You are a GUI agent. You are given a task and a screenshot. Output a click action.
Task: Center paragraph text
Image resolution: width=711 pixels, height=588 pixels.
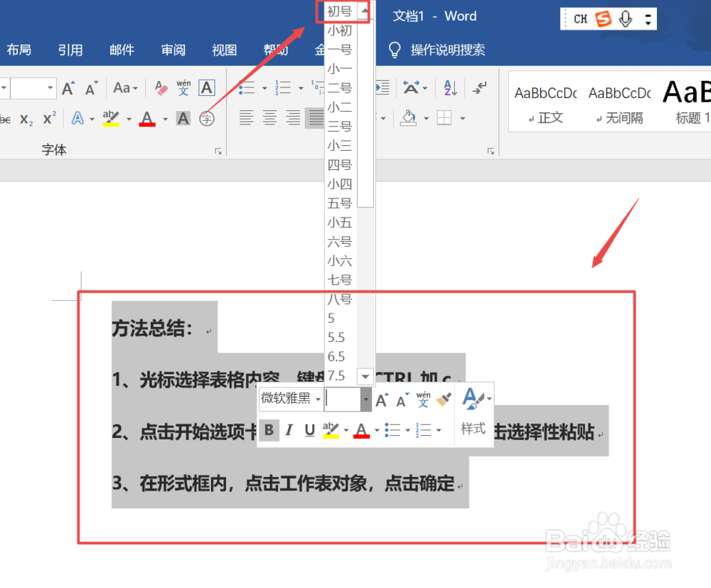(269, 118)
